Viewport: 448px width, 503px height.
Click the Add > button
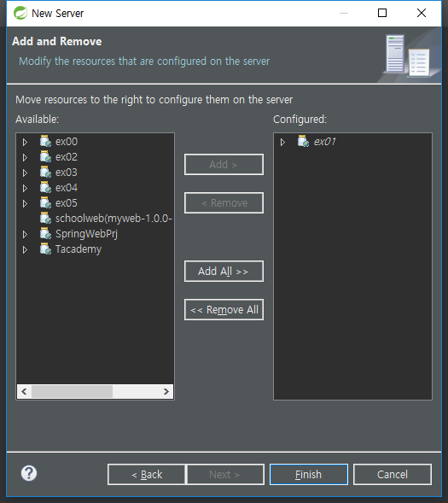pos(224,165)
